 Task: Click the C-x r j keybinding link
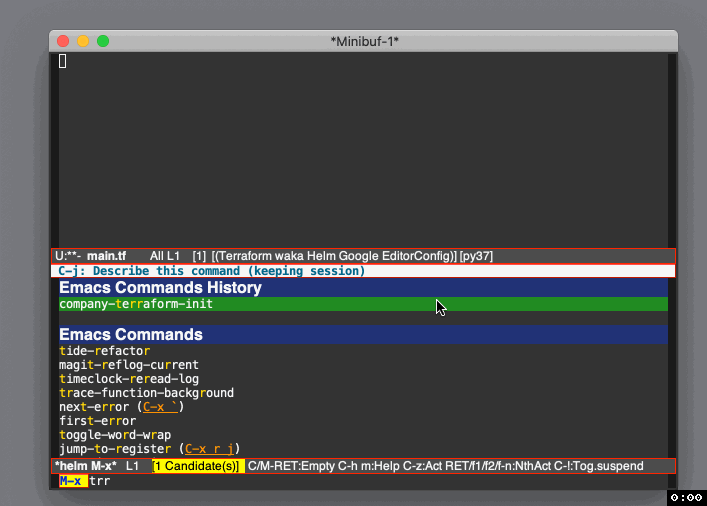(x=209, y=449)
